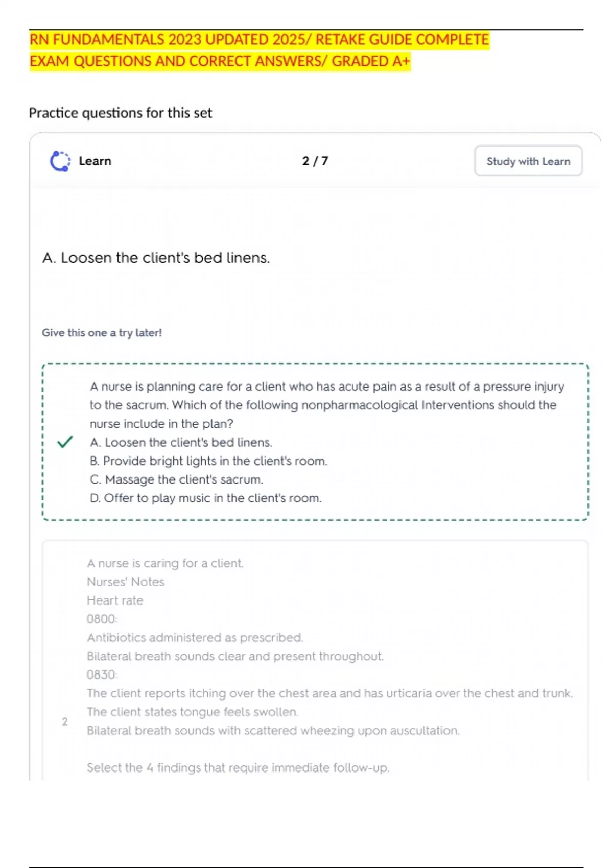Click the 2 / 7 progress counter

[315, 161]
